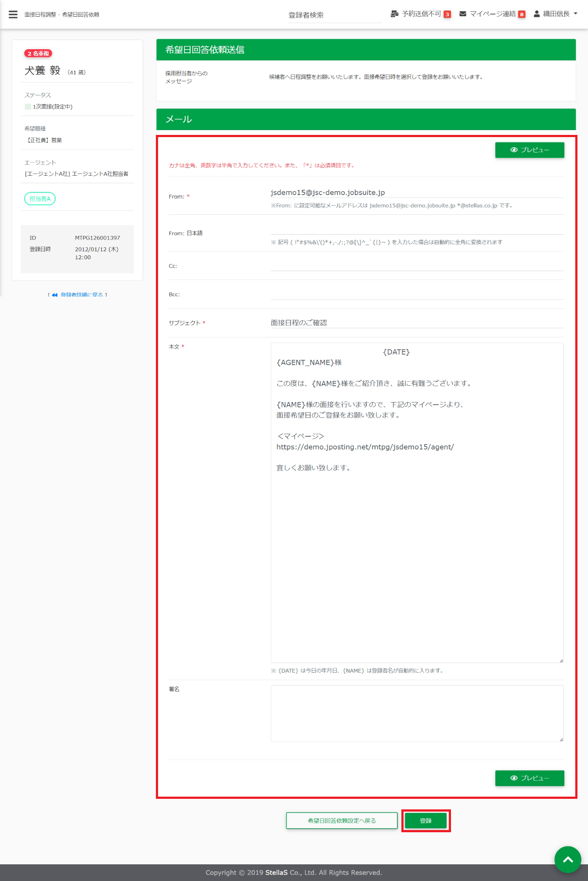
Task: Click the 登録者検索 search field
Action: [335, 15]
